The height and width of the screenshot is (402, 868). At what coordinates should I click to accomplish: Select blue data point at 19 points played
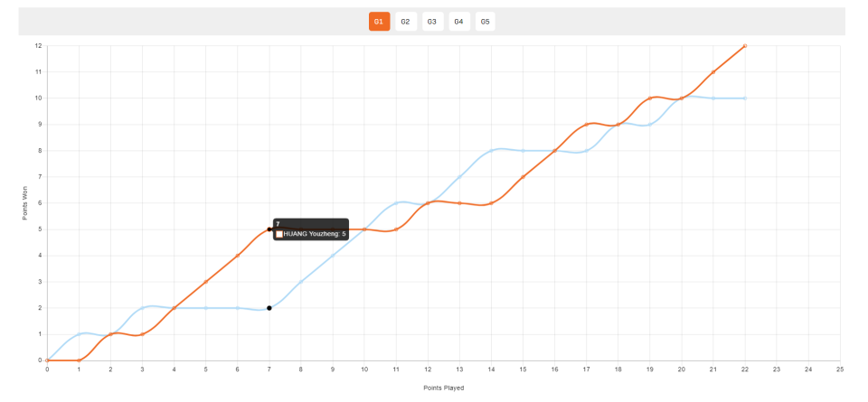[x=650, y=125]
